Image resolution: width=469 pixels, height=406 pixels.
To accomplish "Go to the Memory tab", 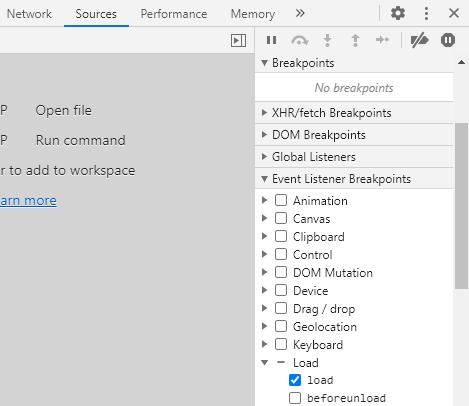I will point(253,14).
